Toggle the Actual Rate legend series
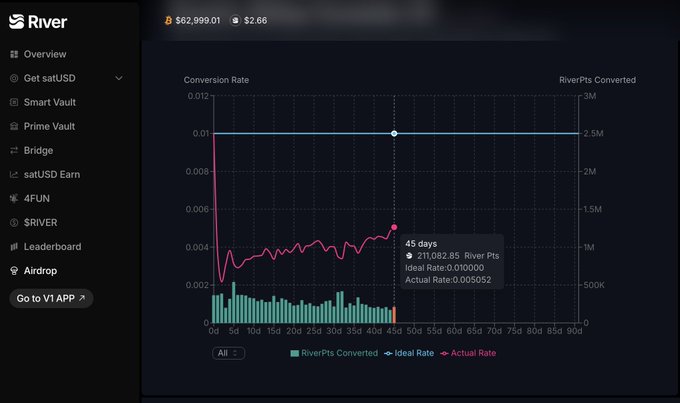Image resolution: width=680 pixels, height=403 pixels. tap(468, 353)
